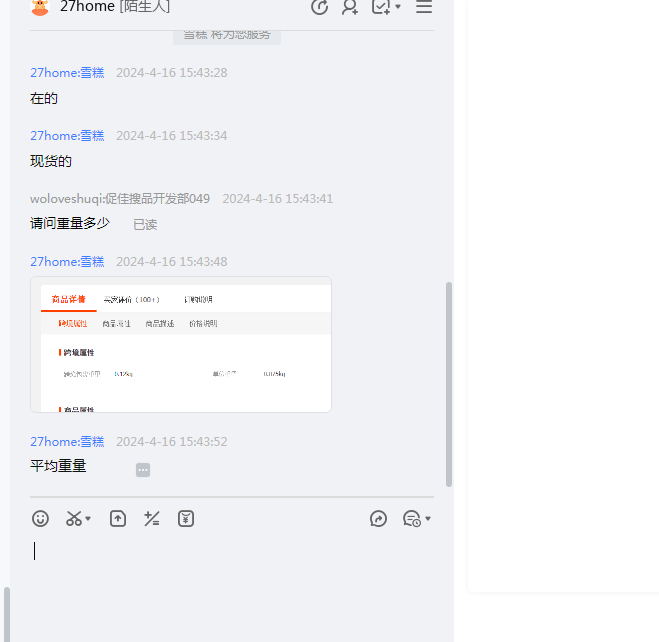Click the chat message scrollbar

(x=449, y=384)
